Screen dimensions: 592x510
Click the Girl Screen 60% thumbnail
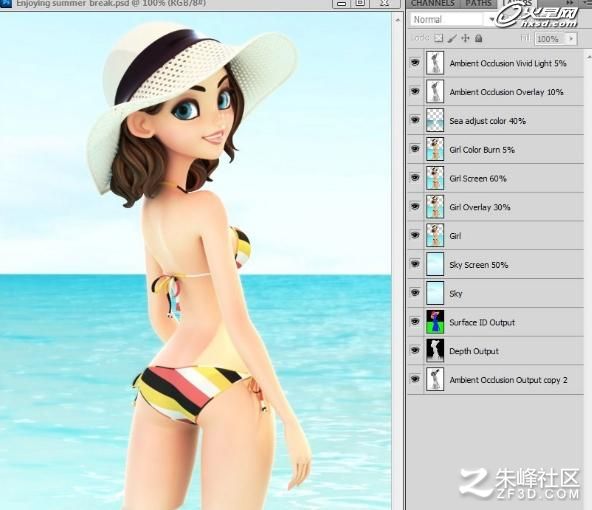(435, 178)
